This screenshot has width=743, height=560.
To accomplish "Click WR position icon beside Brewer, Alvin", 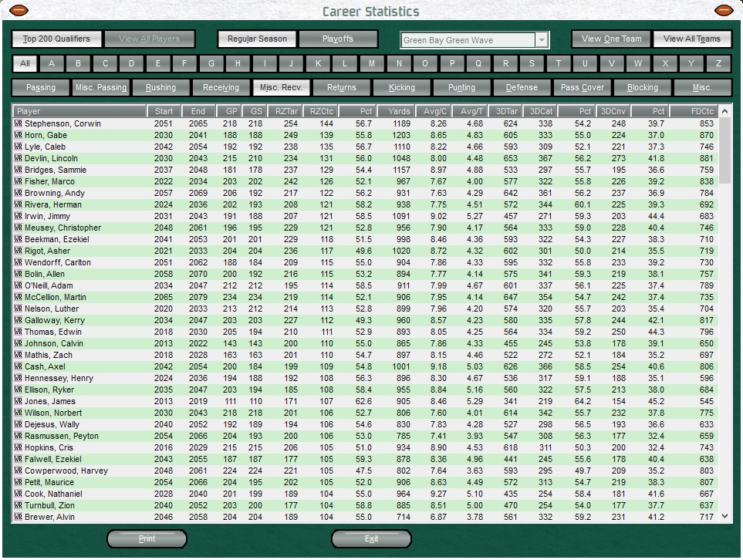I will [19, 517].
